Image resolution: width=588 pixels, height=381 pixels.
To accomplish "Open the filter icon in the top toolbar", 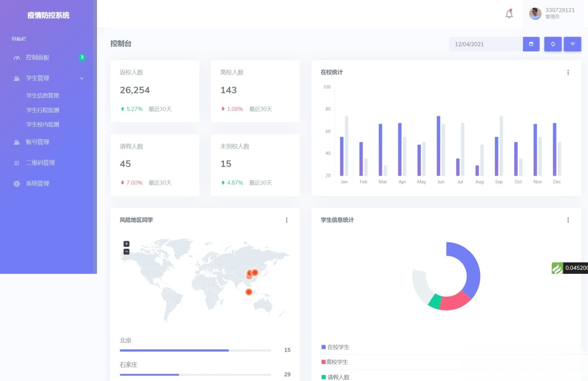I will tap(572, 44).
